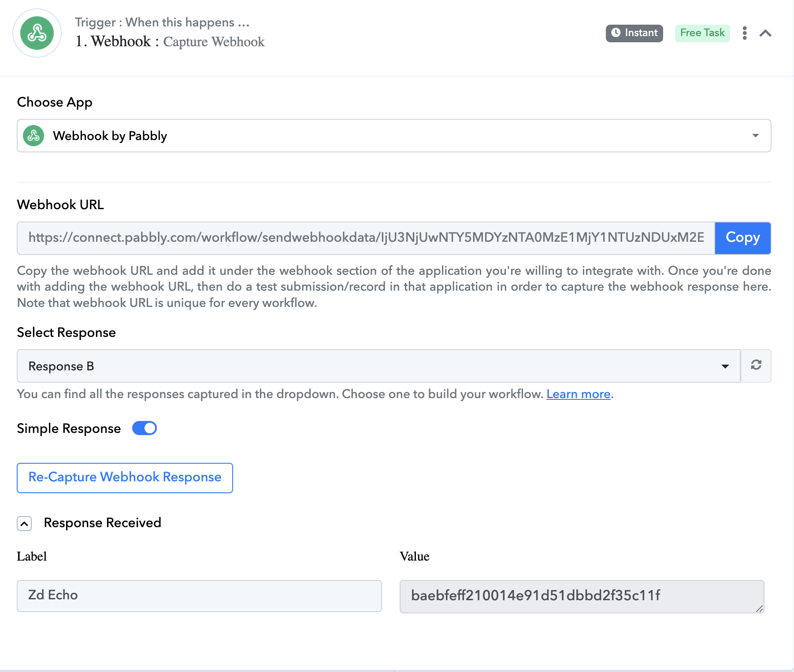Click the resize handle of the value box

tap(759, 608)
